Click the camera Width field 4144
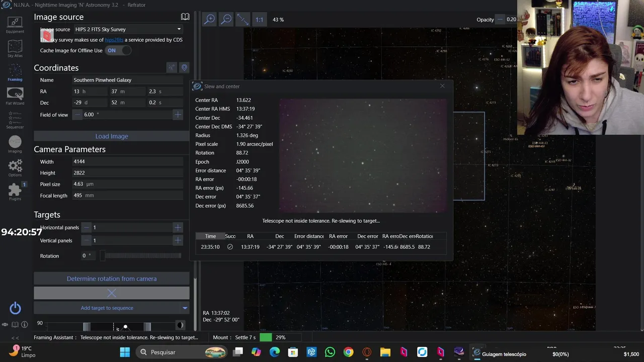This screenshot has width=644, height=362. coord(127,162)
